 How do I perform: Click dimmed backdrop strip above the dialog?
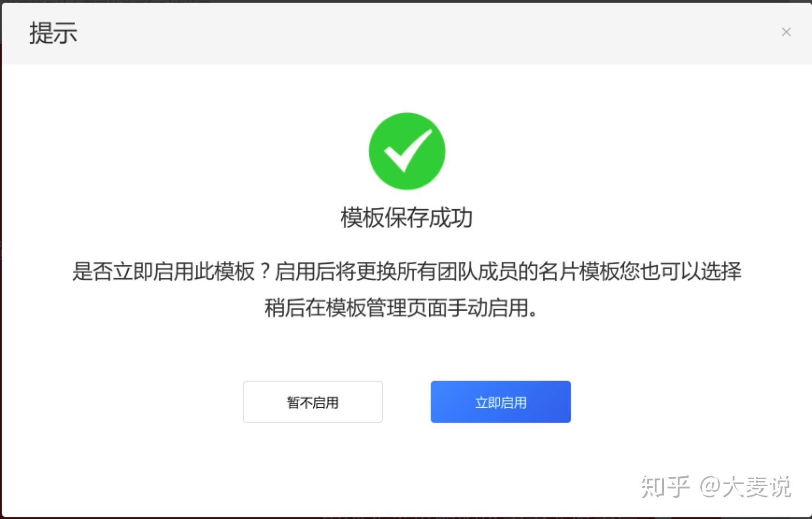pos(406,1)
